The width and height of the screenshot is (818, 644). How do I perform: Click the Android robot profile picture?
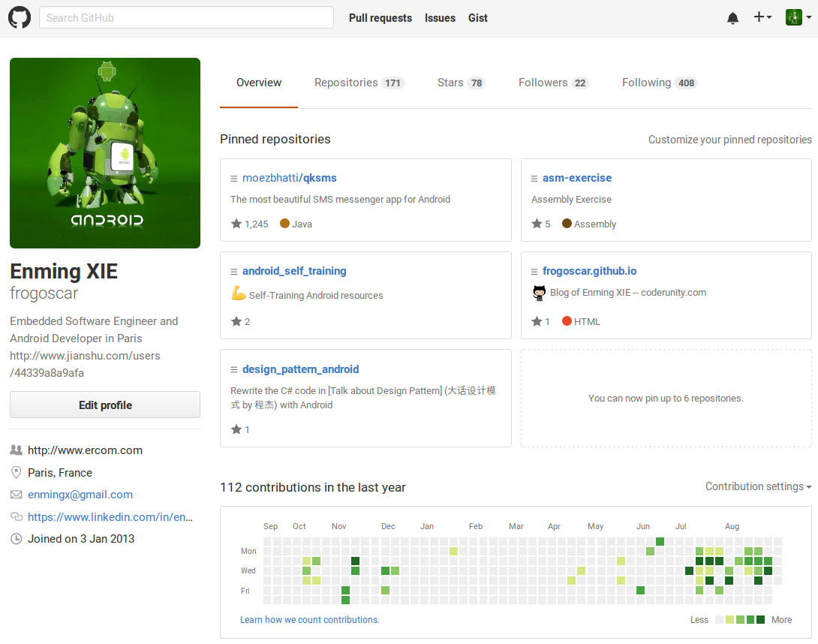tap(105, 153)
